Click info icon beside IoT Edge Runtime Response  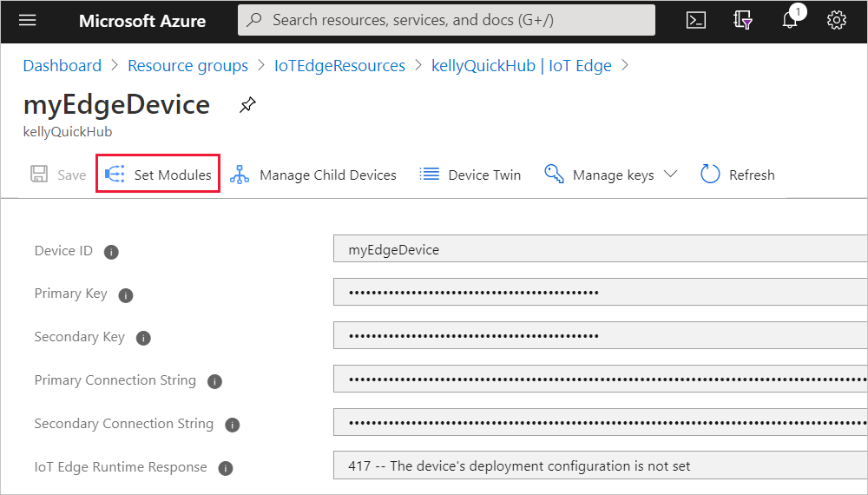coord(226,468)
